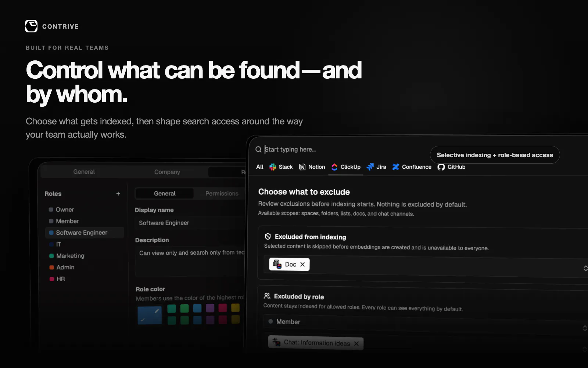Image resolution: width=588 pixels, height=368 pixels.
Task: Switch to the Permissions sub-tab
Action: (222, 194)
